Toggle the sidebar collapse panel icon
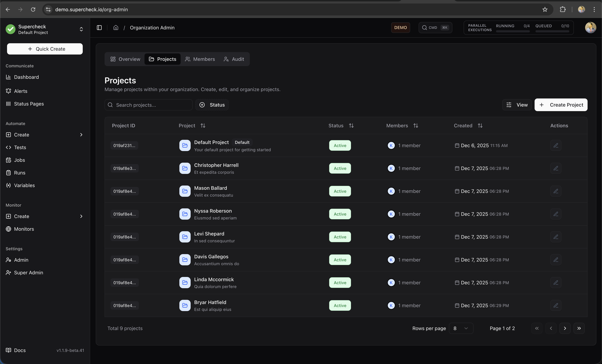 [99, 28]
